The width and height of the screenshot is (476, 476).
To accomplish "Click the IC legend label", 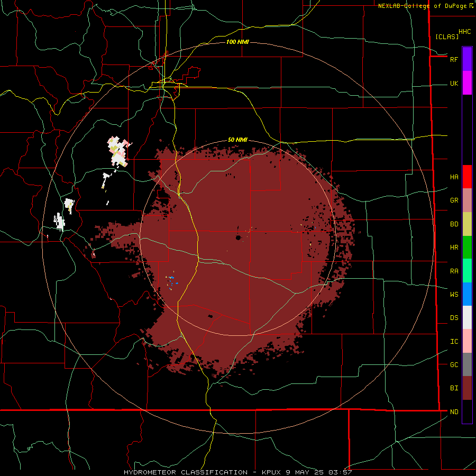I will coord(454,342).
